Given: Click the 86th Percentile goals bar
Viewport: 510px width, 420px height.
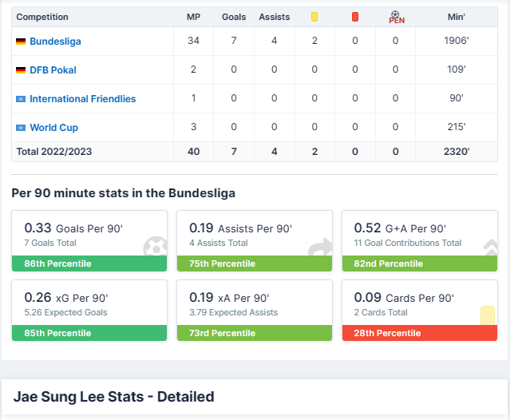Looking at the screenshot, I should [x=89, y=263].
